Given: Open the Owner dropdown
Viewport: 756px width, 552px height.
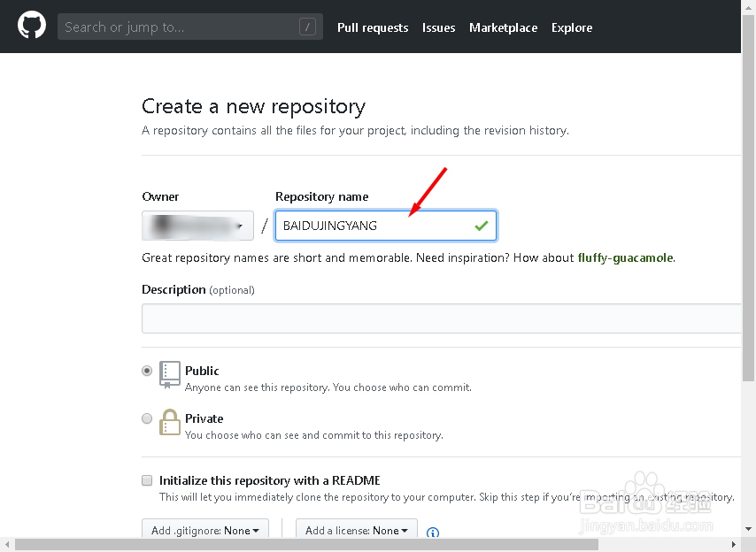Looking at the screenshot, I should point(197,226).
